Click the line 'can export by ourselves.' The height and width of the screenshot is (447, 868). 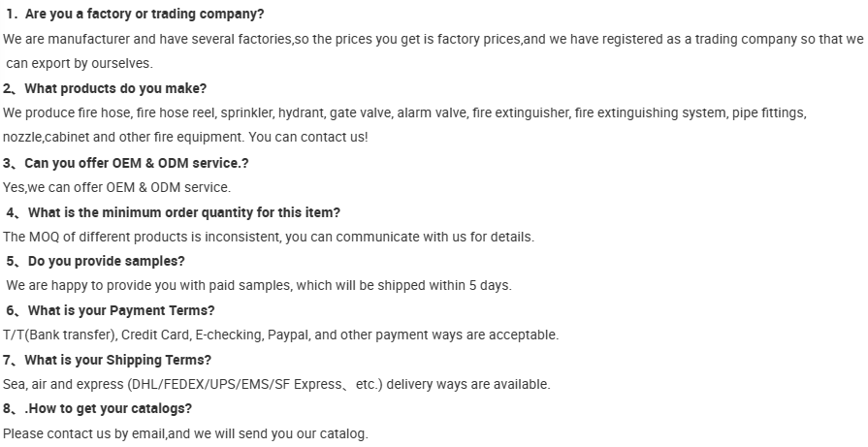80,64
